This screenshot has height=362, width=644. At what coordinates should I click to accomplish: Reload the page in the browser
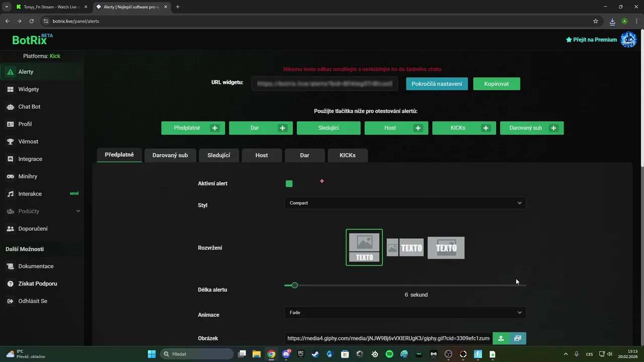coord(31,21)
